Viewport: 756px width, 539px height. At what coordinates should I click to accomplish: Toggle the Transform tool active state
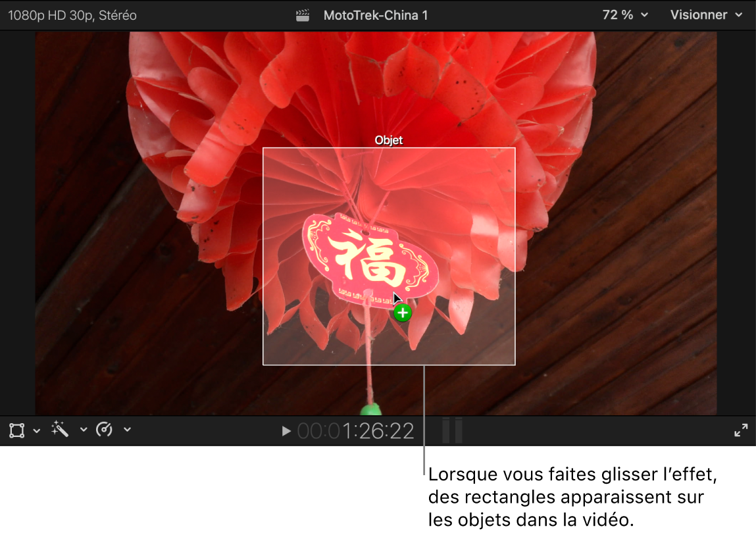[15, 430]
